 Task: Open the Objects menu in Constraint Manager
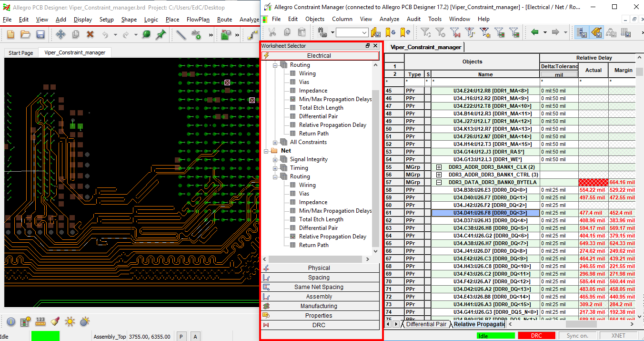pyautogui.click(x=315, y=19)
